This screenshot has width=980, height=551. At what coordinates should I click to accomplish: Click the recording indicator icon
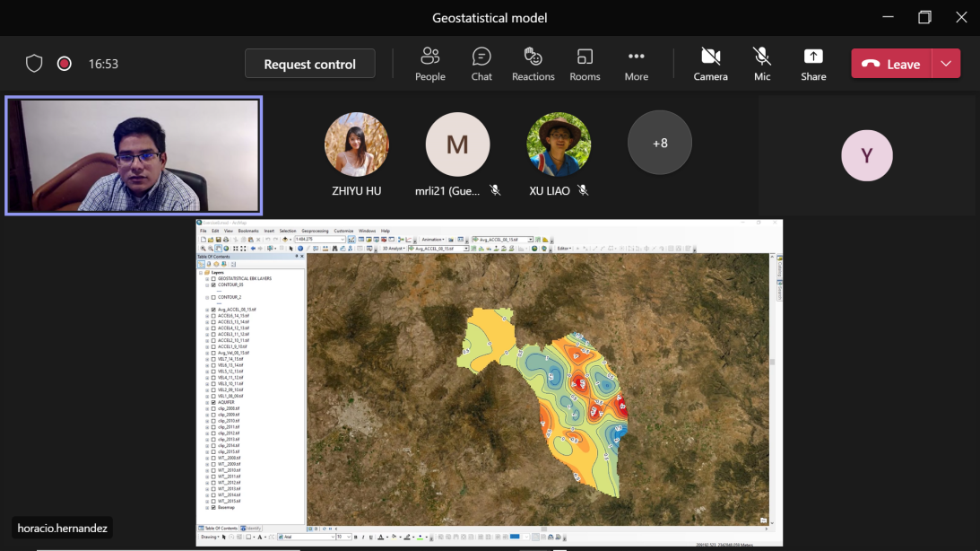[65, 64]
